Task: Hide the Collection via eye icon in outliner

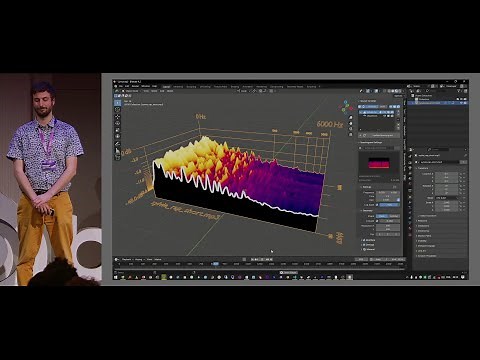Action: [x=461, y=99]
